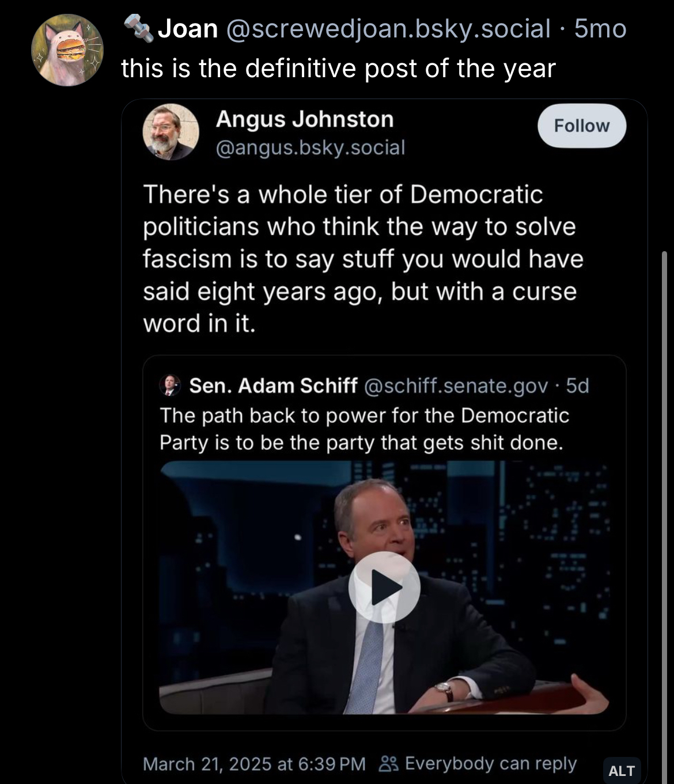This screenshot has width=674, height=784.
Task: Click Joan's cat-with-burger avatar
Action: point(67,51)
